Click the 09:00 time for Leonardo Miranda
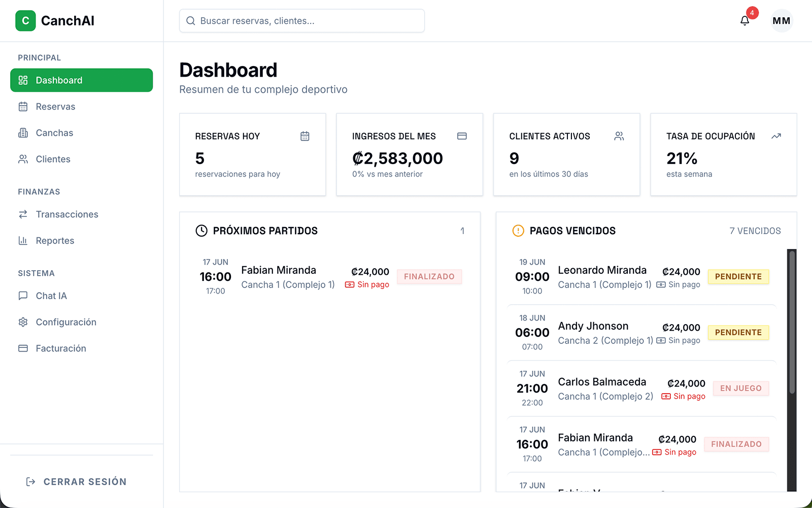Image resolution: width=812 pixels, height=508 pixels. (532, 277)
